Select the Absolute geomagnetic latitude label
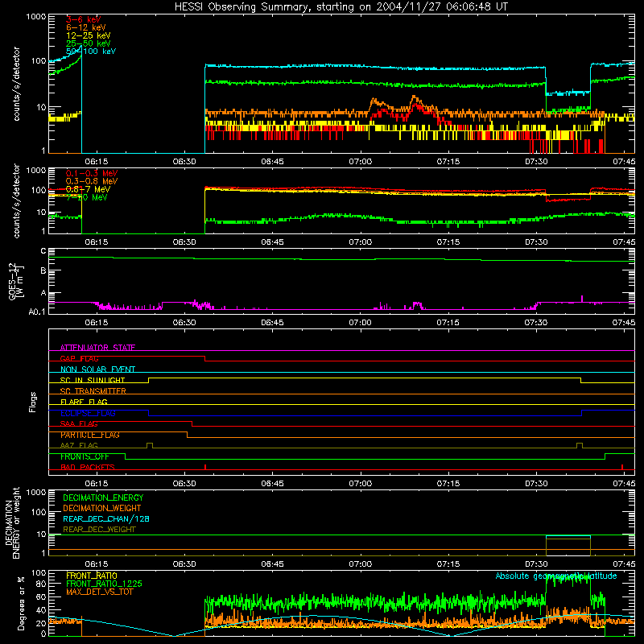 pyautogui.click(x=556, y=576)
